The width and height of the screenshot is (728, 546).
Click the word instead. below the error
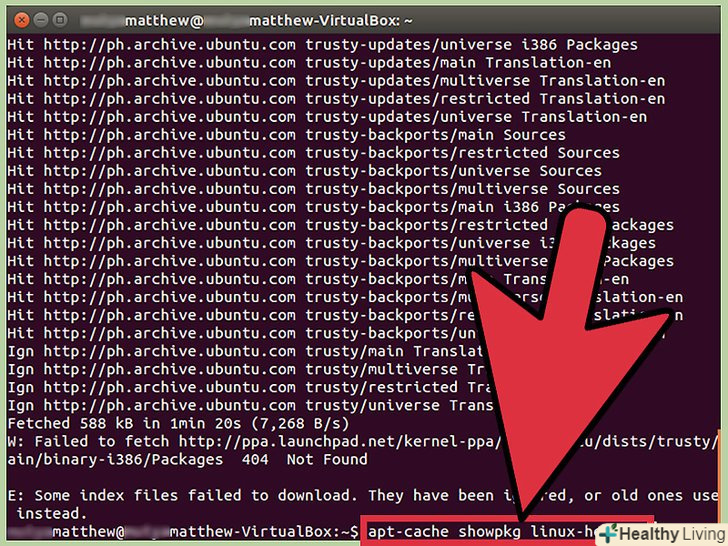pyautogui.click(x=52, y=514)
